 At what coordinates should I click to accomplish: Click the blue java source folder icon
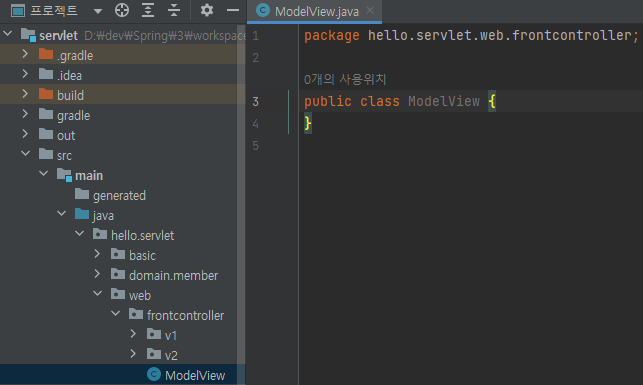(x=82, y=214)
